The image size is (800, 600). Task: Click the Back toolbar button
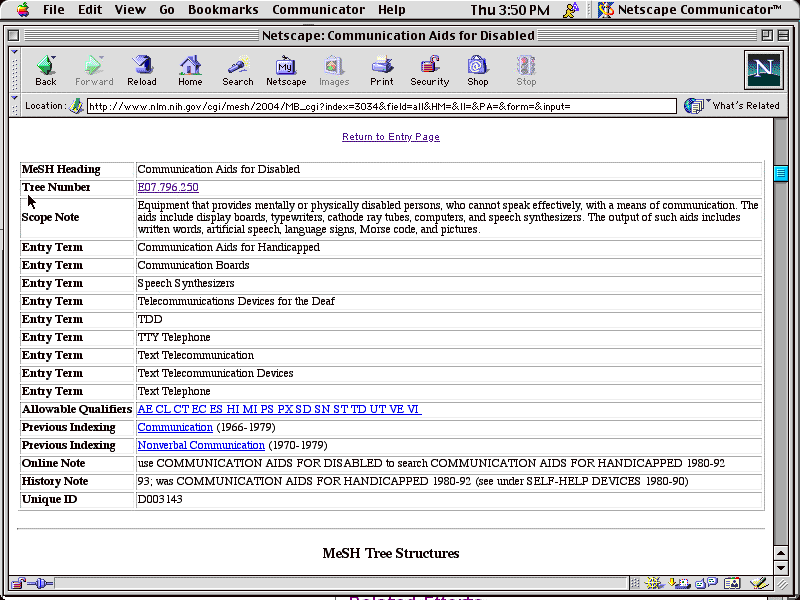pyautogui.click(x=46, y=70)
